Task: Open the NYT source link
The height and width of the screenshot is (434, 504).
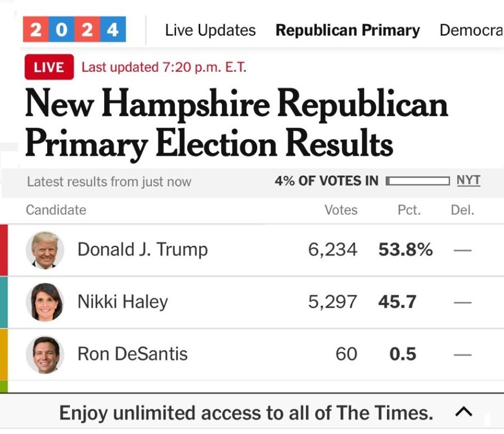Action: [468, 180]
